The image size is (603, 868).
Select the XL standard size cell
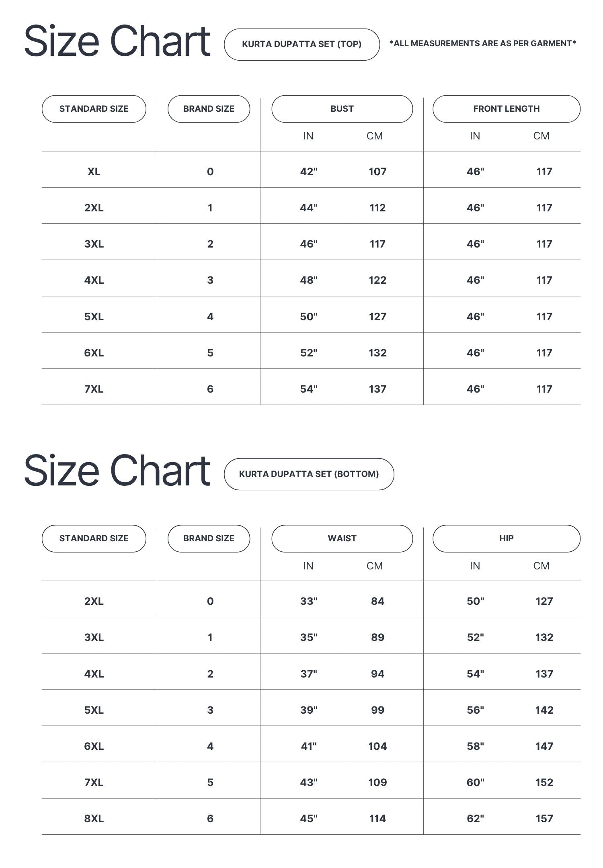94,172
